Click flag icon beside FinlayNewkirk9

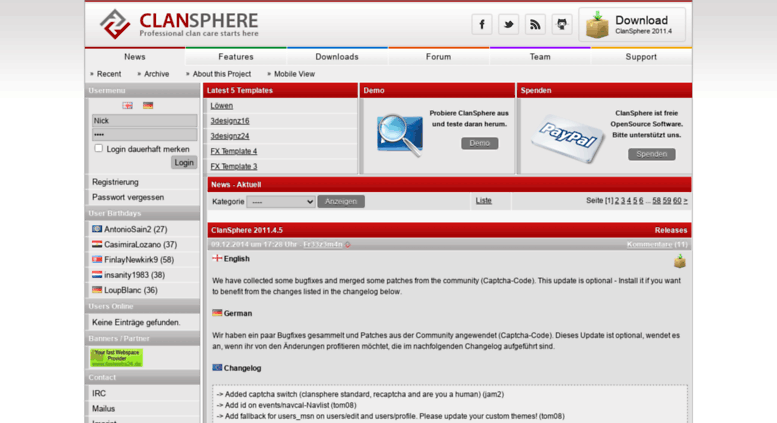[x=97, y=259]
